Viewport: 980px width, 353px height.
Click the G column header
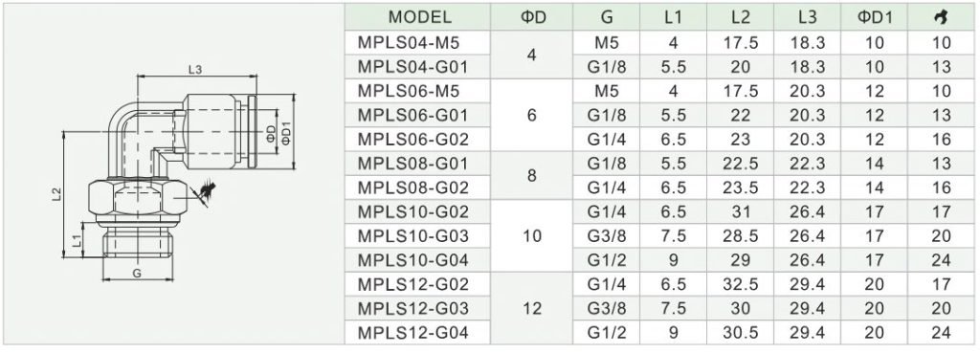click(x=606, y=17)
